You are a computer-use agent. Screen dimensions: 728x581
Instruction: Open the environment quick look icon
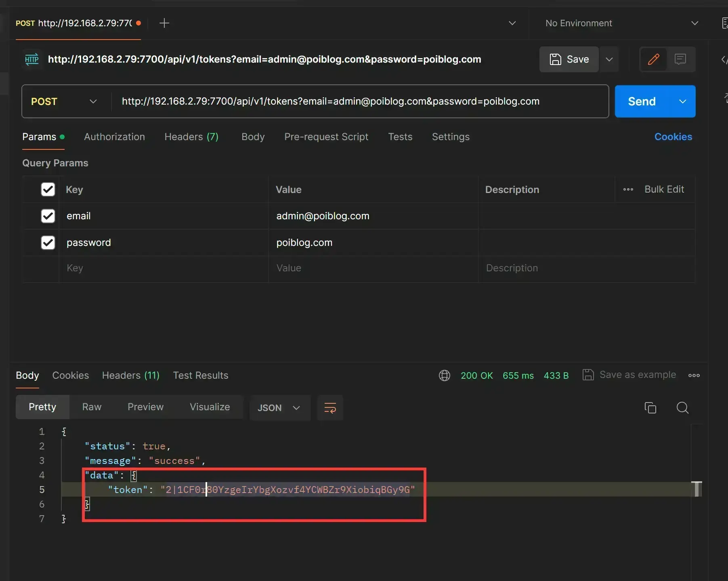point(724,23)
